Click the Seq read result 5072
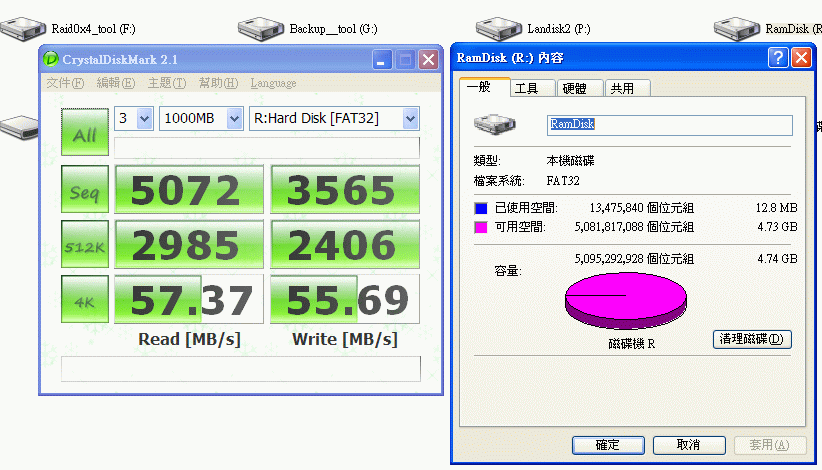The height and width of the screenshot is (470, 822). [x=189, y=189]
